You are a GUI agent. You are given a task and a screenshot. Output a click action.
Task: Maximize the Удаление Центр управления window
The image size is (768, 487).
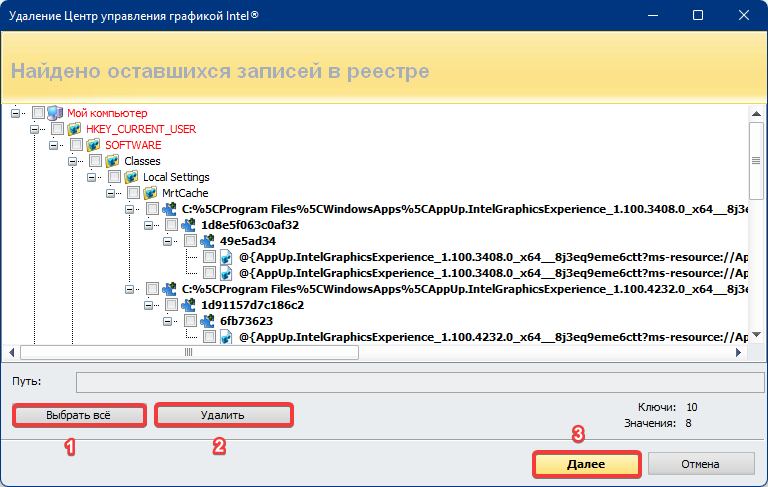[698, 15]
